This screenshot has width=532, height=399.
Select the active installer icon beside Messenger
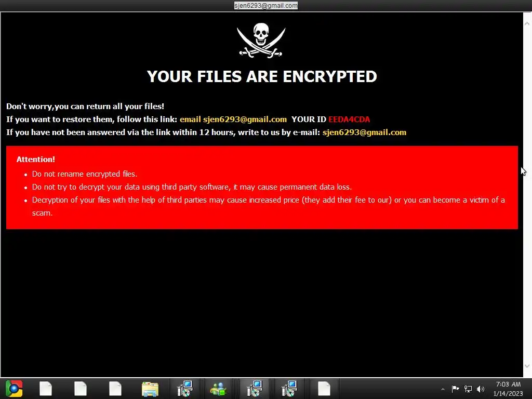tap(254, 389)
